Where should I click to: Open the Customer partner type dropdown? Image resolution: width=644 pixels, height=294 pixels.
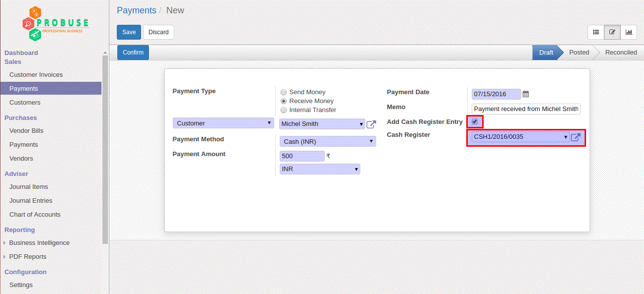click(223, 123)
